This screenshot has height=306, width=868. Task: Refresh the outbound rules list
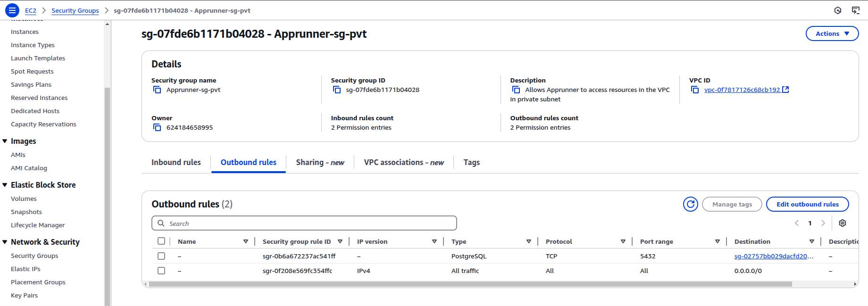(690, 204)
